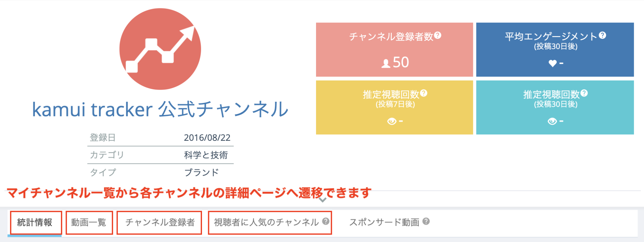Switch to the 統計情報 tab
The height and width of the screenshot is (242, 644).
click(x=35, y=222)
